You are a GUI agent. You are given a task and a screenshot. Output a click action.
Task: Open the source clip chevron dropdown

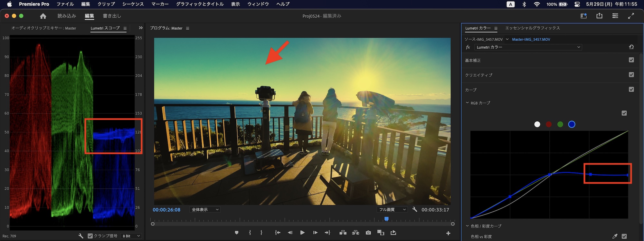507,39
